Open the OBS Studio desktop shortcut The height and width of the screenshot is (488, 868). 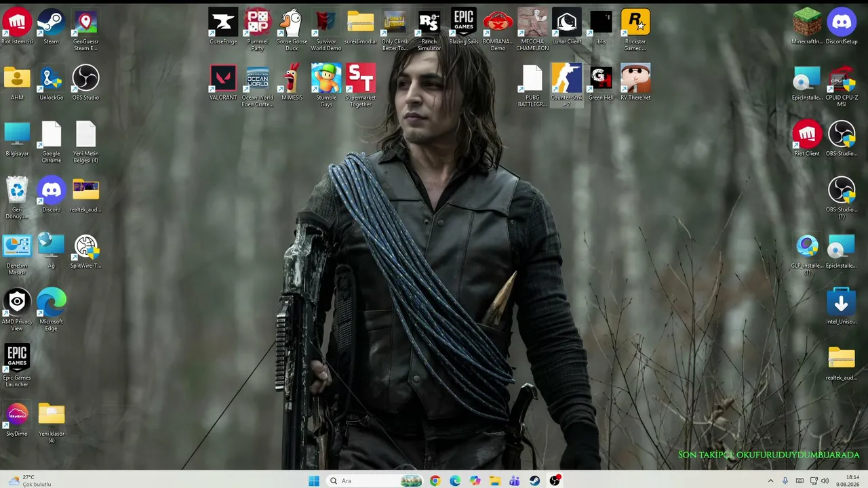point(85,83)
